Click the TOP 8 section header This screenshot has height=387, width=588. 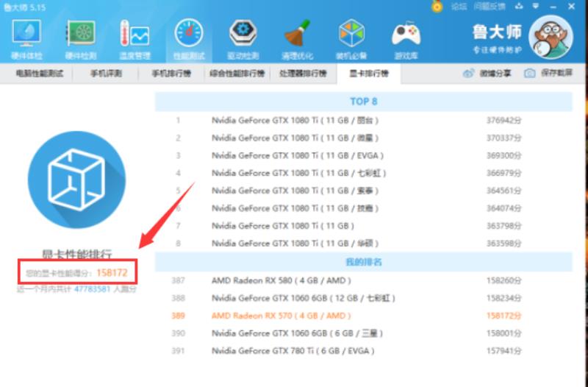click(x=363, y=102)
